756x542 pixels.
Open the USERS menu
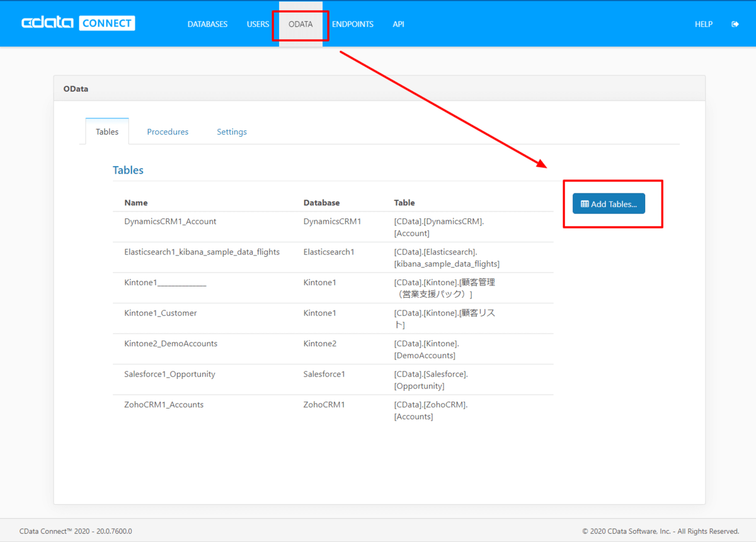tap(258, 24)
